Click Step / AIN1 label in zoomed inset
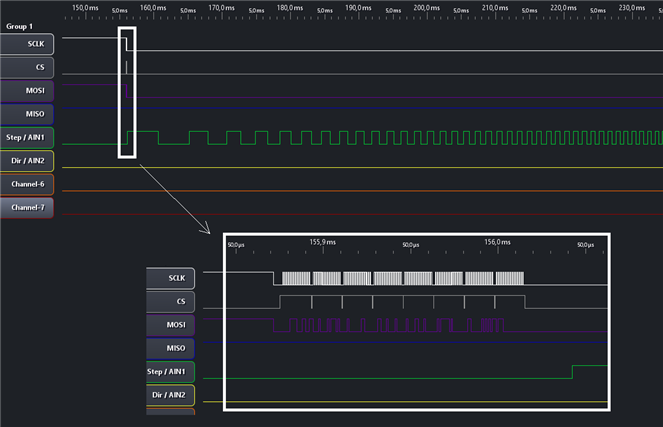This screenshot has width=663, height=427. [171, 372]
